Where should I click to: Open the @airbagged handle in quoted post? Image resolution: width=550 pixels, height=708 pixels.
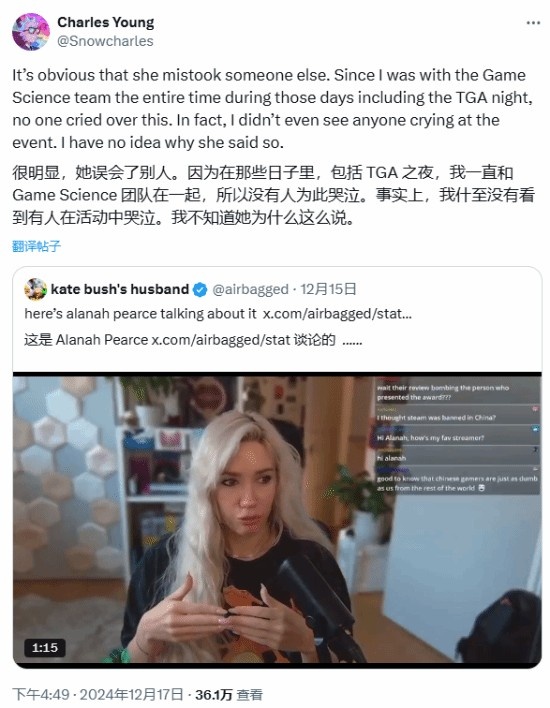pos(250,289)
